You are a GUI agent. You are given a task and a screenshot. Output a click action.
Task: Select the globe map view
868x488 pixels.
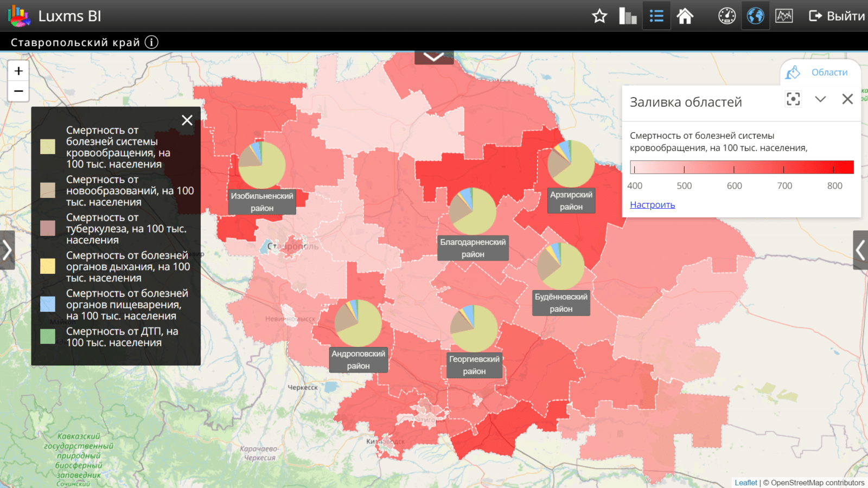(755, 16)
